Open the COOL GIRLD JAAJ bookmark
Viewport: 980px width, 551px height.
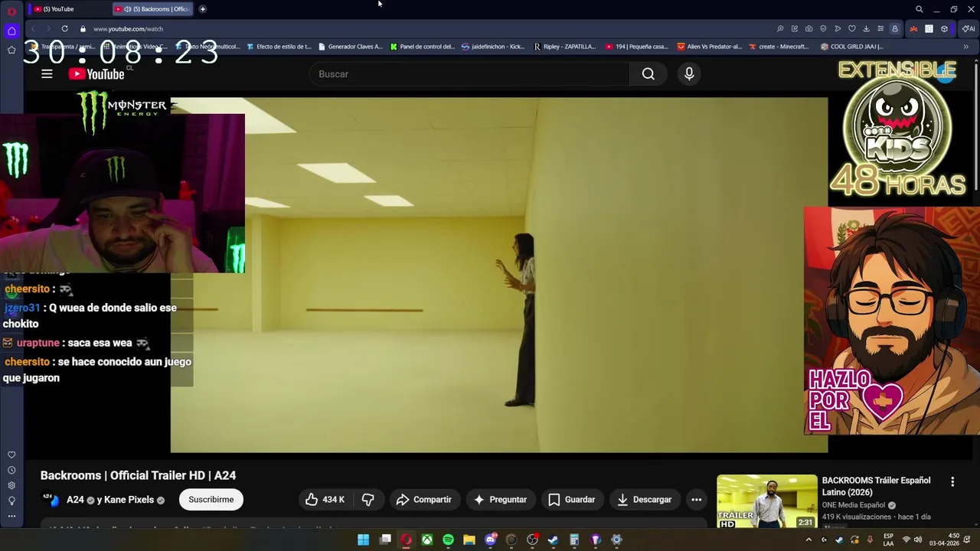pyautogui.click(x=851, y=47)
